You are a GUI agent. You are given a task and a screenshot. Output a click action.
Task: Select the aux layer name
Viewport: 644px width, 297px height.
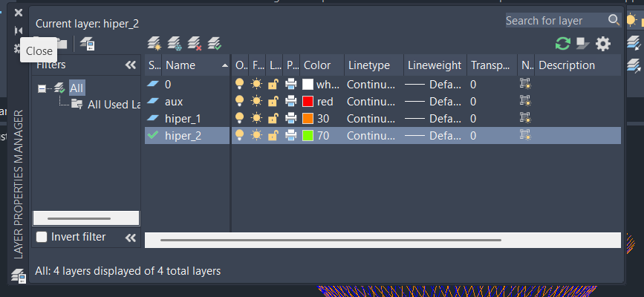pyautogui.click(x=174, y=102)
